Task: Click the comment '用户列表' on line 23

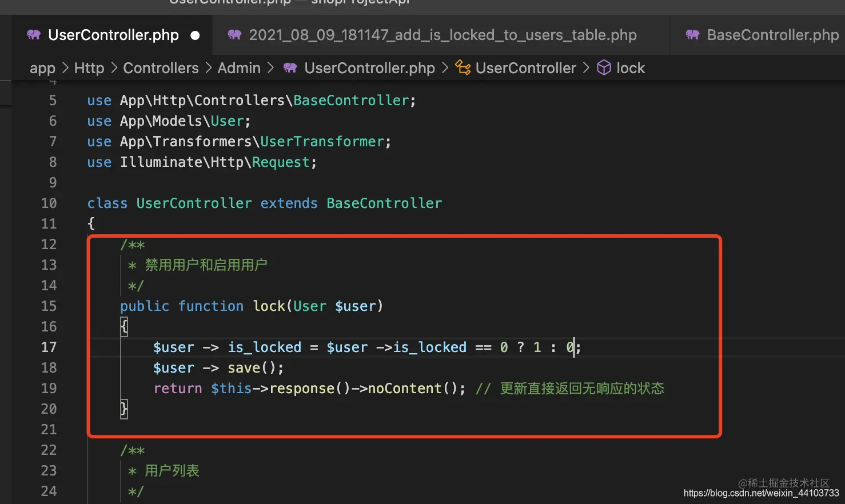Action: click(x=172, y=471)
